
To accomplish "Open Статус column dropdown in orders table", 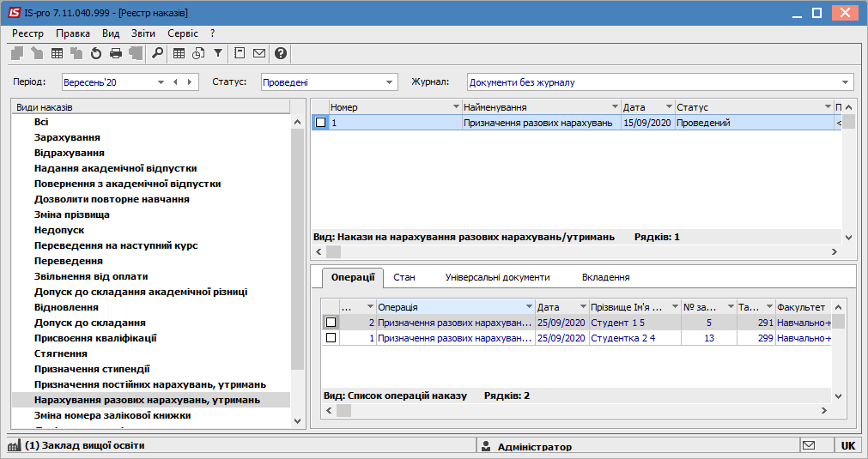I will click(x=828, y=106).
